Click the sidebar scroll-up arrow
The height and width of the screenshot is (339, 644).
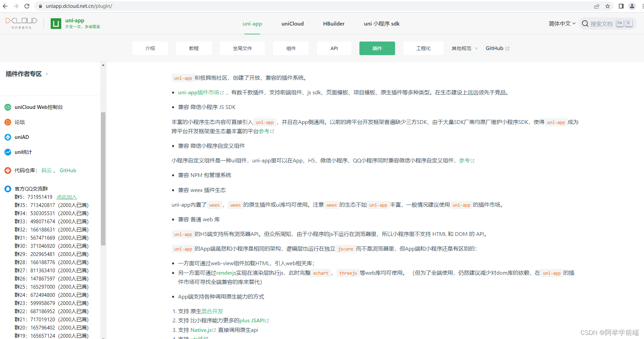coord(103,65)
